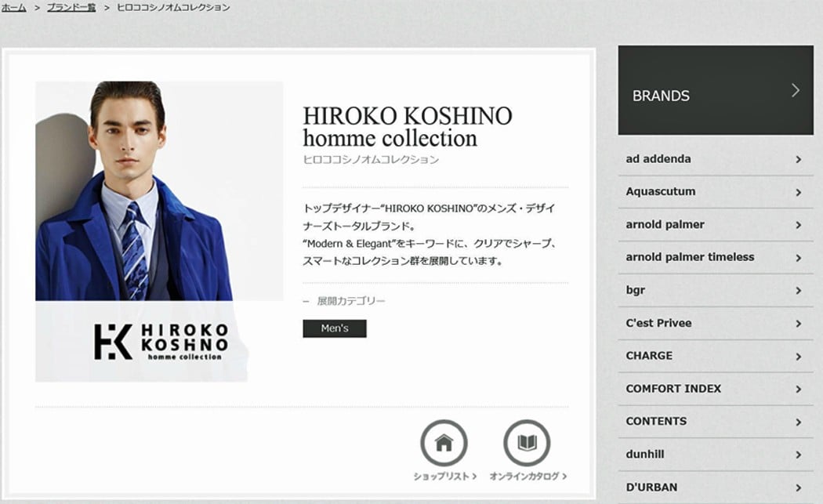
Task: Open the ブランド一覧 breadcrumb link
Action: coord(71,7)
